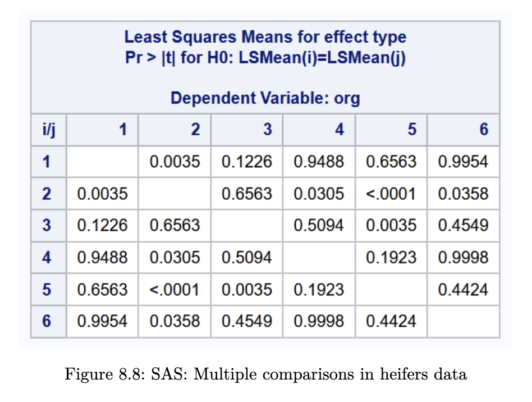Click the 0.4424 cell in row 5
The image size is (532, 402).
pyautogui.click(x=463, y=289)
